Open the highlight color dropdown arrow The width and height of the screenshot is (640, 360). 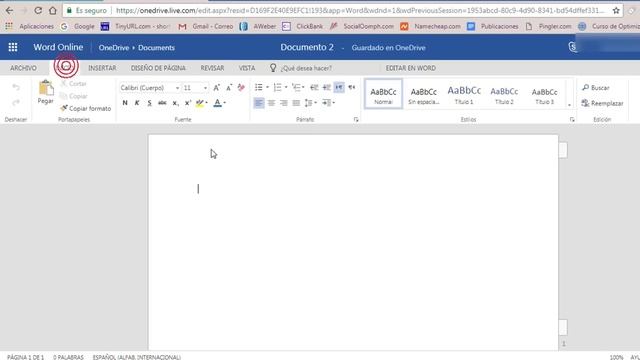(x=207, y=103)
